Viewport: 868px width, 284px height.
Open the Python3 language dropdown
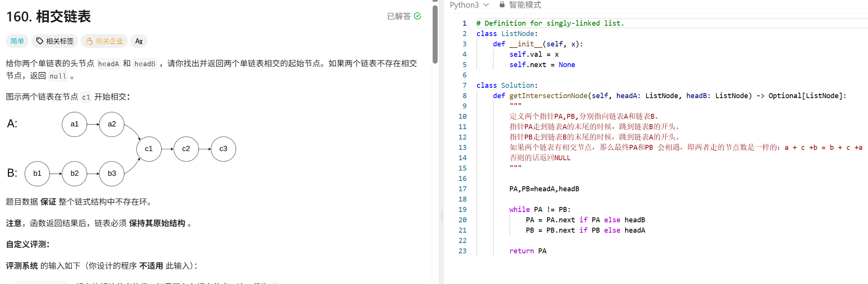click(x=469, y=5)
